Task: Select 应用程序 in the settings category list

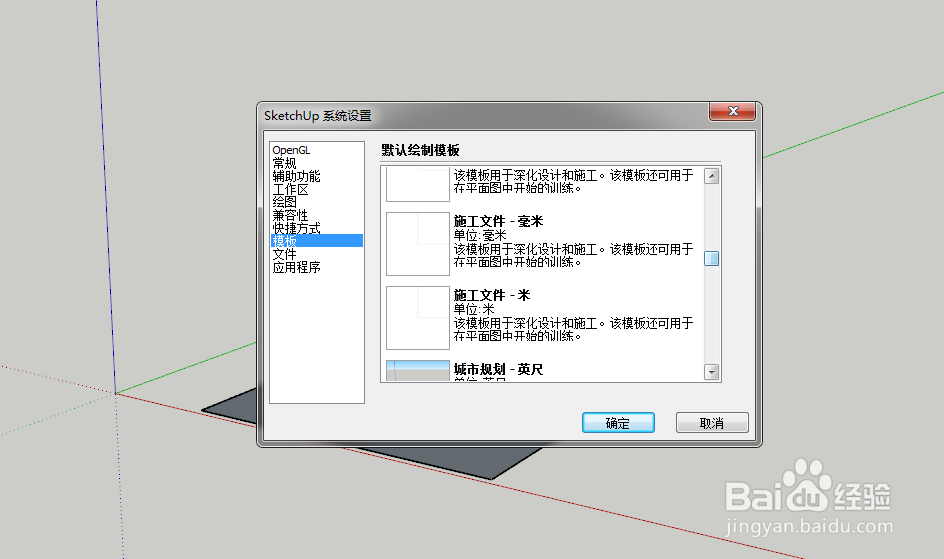Action: point(296,267)
